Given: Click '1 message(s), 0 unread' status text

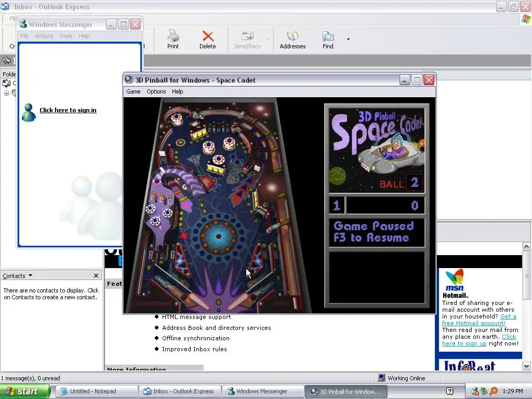Looking at the screenshot, I should (31, 378).
